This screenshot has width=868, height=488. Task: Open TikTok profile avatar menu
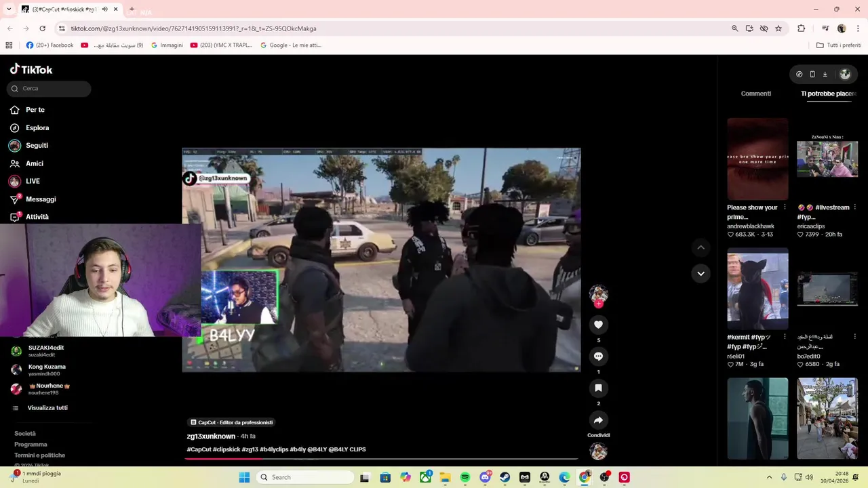point(845,75)
